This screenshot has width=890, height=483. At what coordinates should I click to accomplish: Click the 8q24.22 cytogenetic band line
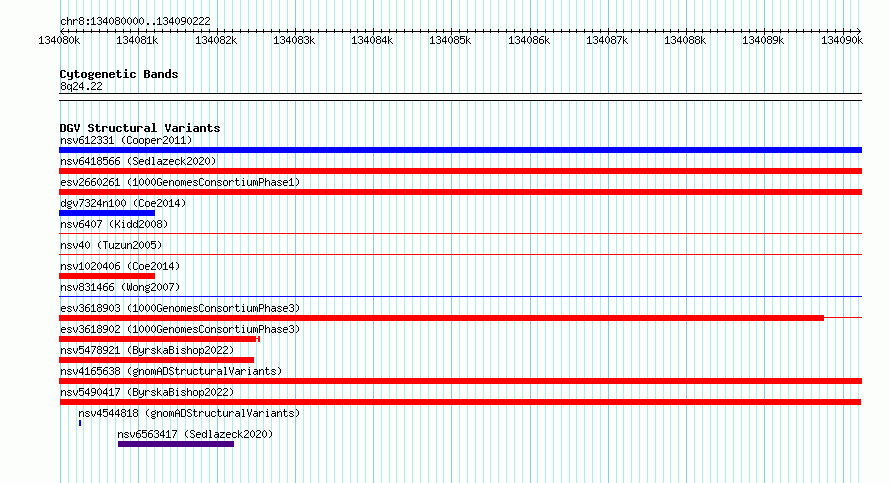(x=460, y=97)
